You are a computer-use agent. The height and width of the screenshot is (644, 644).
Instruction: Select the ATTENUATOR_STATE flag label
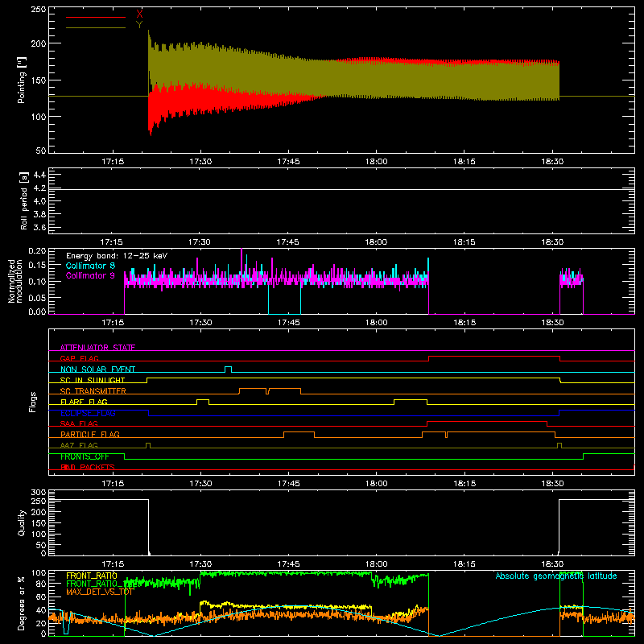pos(97,348)
